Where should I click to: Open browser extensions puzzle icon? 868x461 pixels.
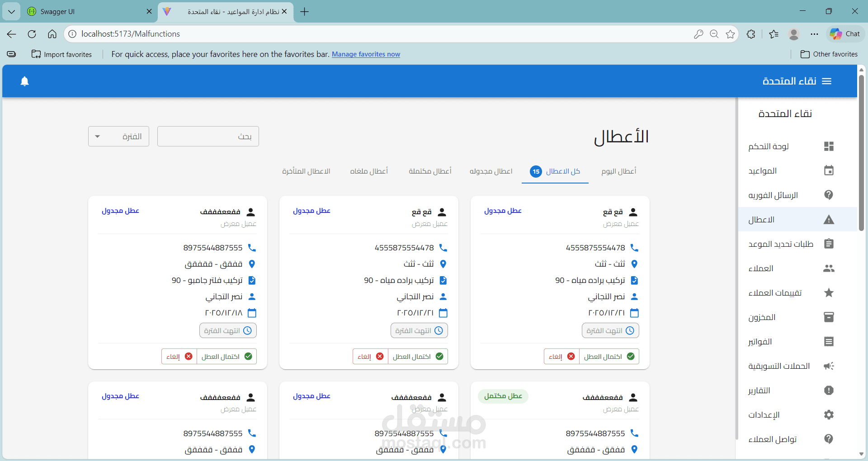click(x=751, y=34)
